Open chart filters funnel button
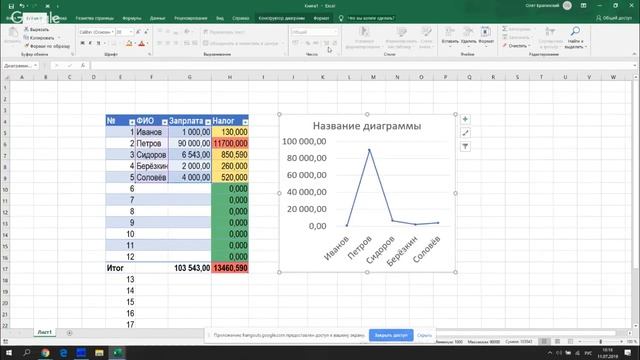Image resolution: width=640 pixels, height=360 pixels. pyautogui.click(x=465, y=147)
